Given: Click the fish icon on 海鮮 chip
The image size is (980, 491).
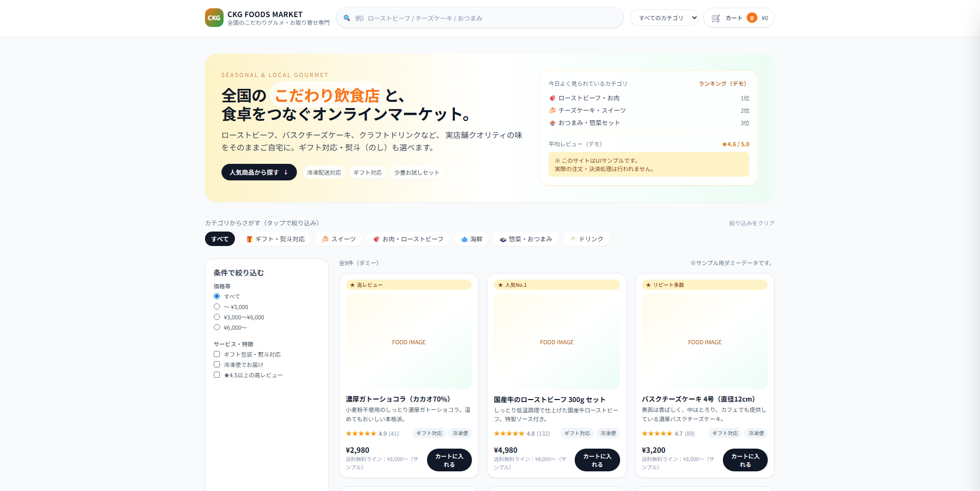Looking at the screenshot, I should [x=463, y=239].
